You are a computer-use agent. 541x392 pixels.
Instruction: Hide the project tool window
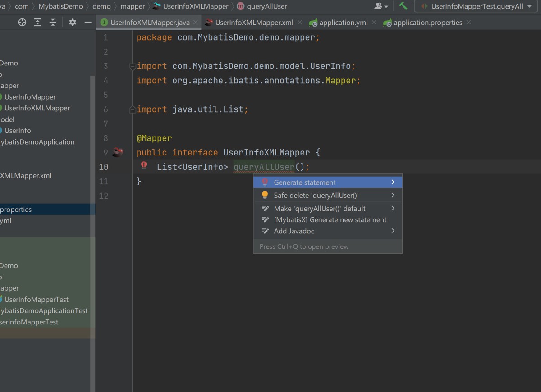click(88, 23)
